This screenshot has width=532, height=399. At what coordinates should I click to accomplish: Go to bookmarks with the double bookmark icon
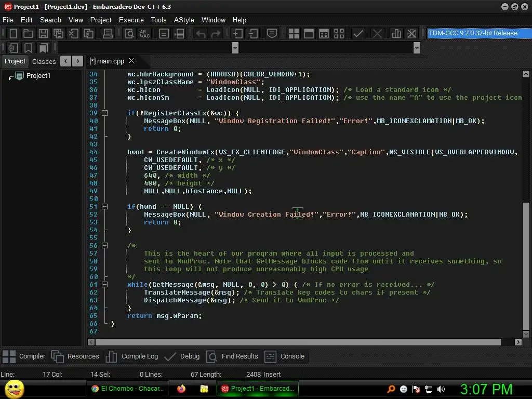pyautogui.click(x=44, y=48)
